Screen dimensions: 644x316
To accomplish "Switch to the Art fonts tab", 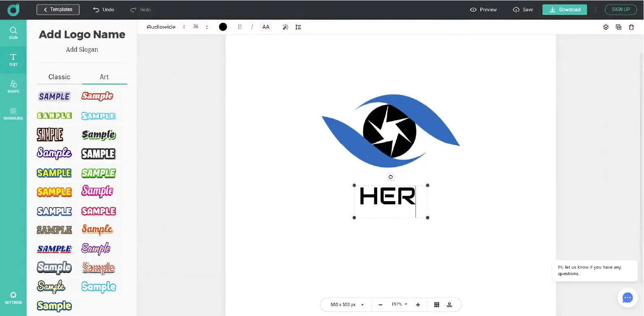I will (104, 77).
